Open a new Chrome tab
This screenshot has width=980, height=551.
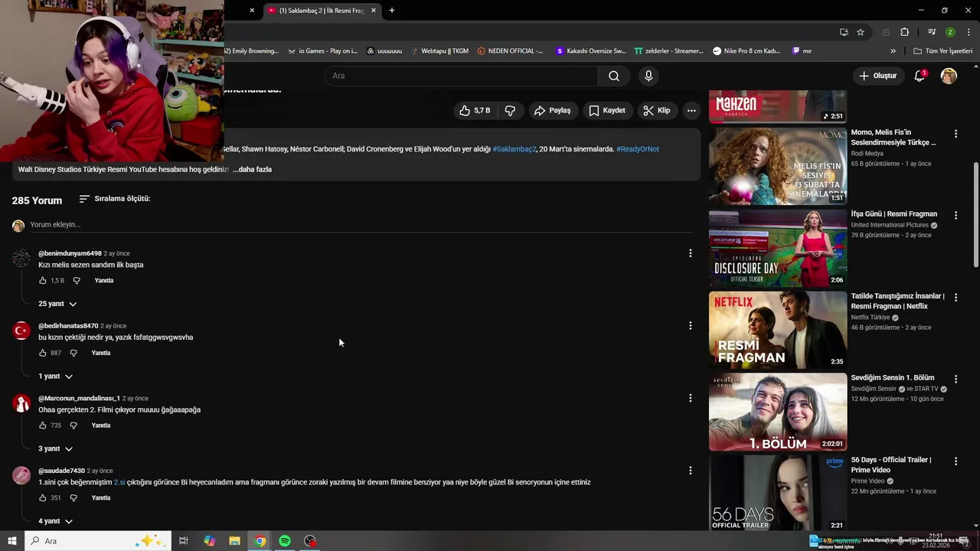392,11
